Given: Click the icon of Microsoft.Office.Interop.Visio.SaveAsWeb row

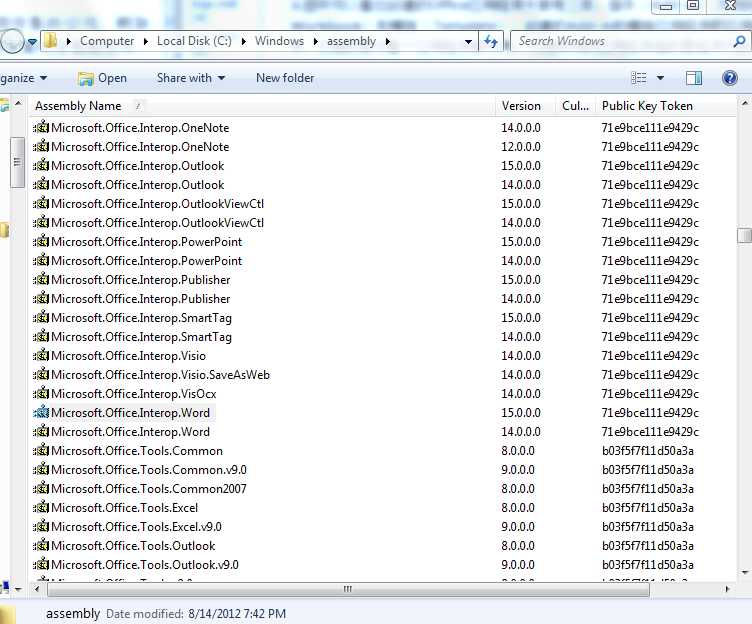Looking at the screenshot, I should coord(41,374).
